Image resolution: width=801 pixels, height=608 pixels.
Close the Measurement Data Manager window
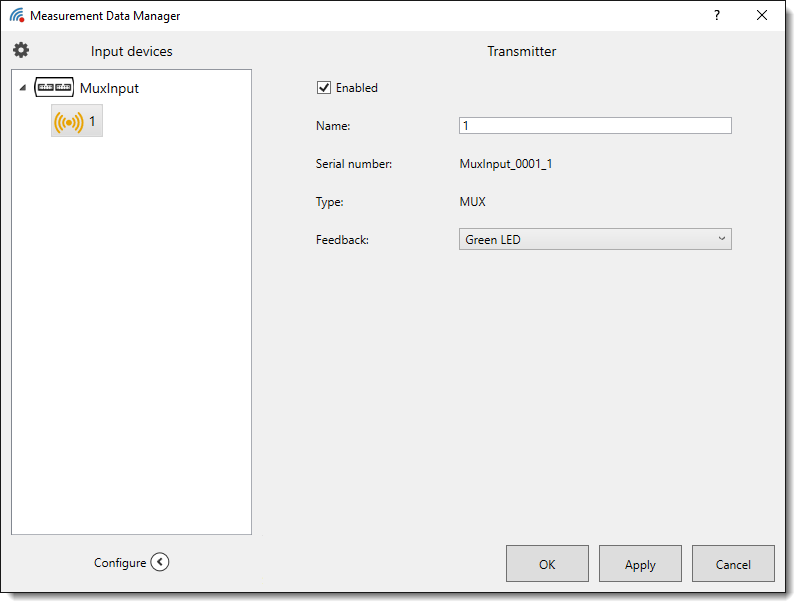[763, 16]
